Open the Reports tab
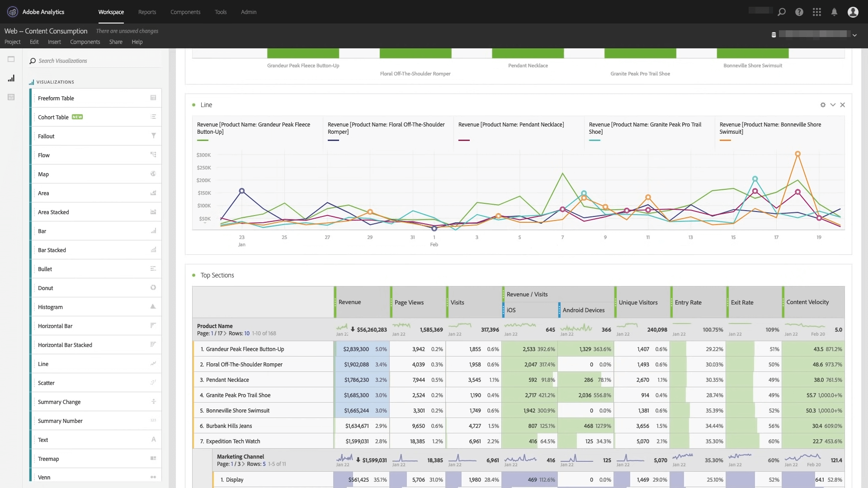 [x=147, y=12]
